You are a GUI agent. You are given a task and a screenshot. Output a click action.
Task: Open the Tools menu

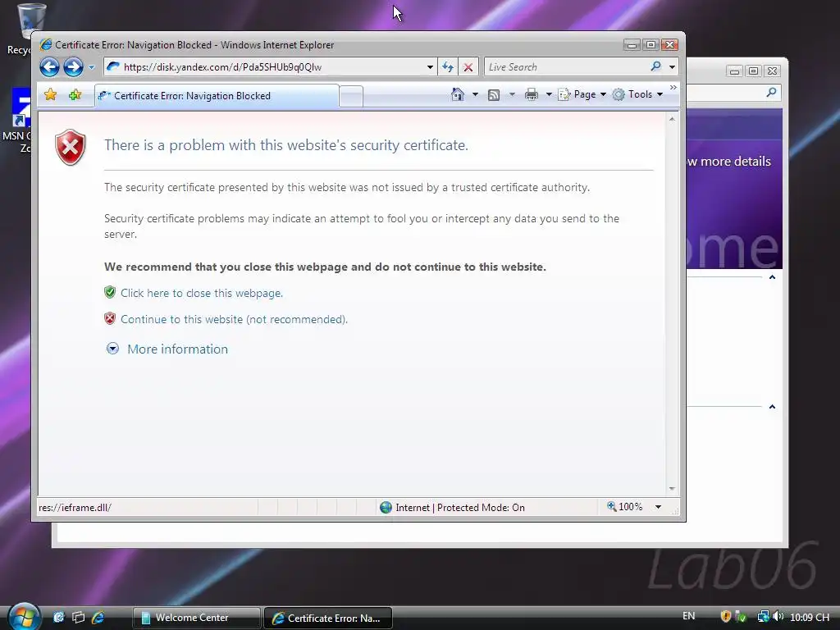(637, 94)
